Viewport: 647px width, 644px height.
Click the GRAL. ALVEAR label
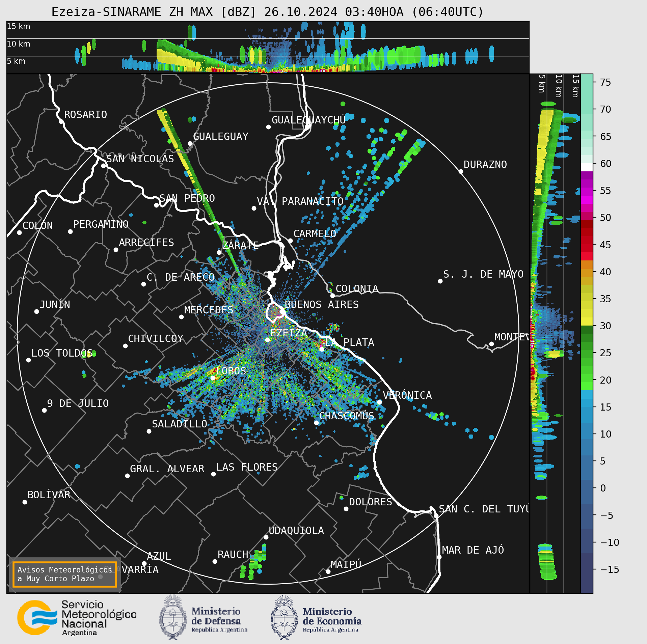pos(167,469)
